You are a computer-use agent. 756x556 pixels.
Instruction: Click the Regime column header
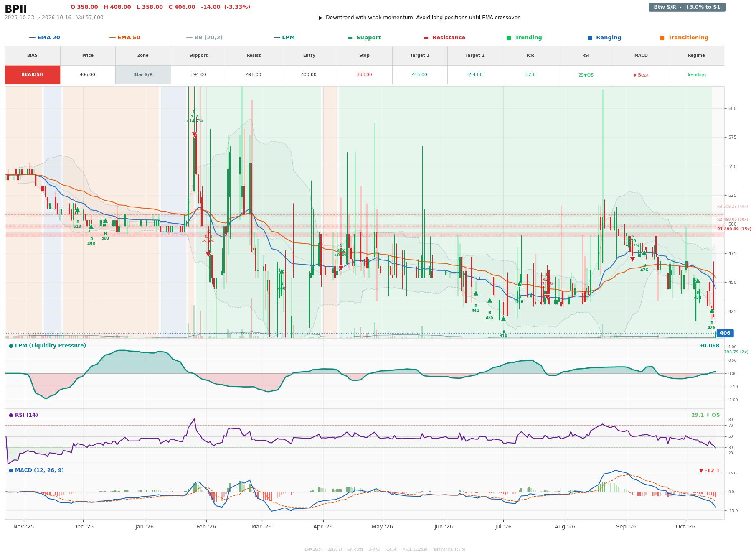(x=696, y=56)
